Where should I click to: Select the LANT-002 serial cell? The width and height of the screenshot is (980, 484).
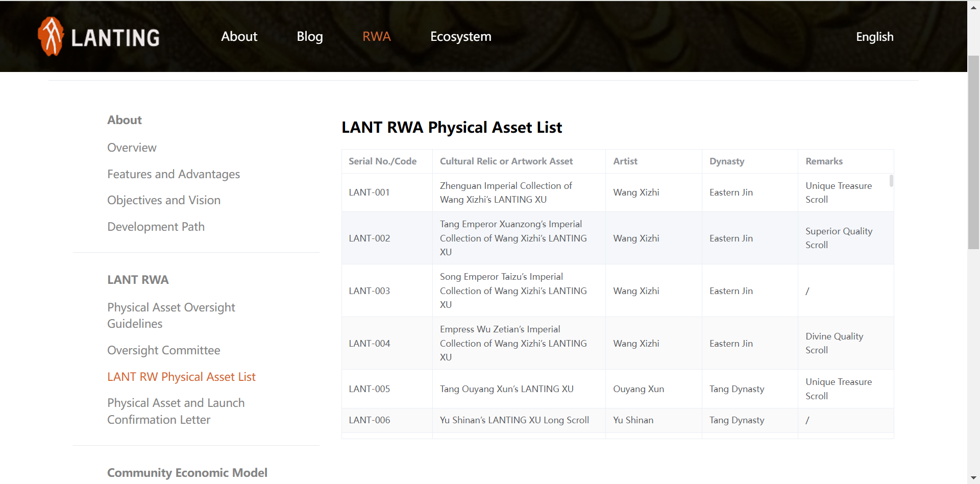(387, 238)
